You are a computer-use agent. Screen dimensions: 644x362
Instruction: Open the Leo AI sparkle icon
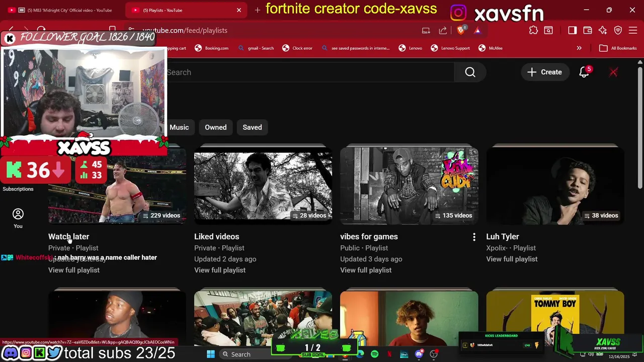(x=603, y=30)
